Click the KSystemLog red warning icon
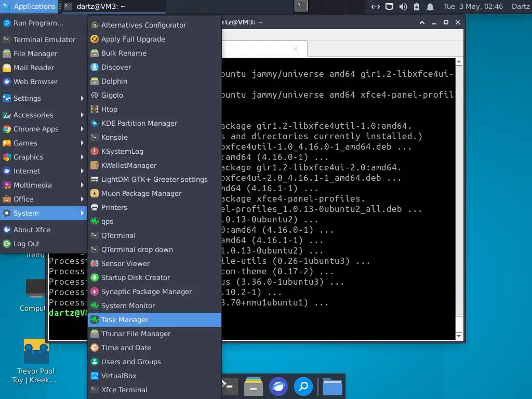The width and height of the screenshot is (532, 399). point(95,151)
